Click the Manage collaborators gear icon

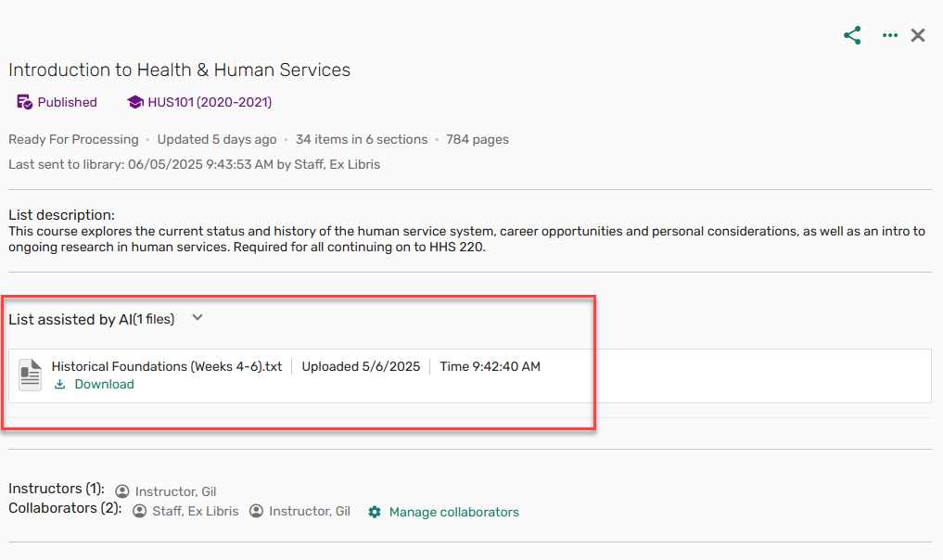click(x=375, y=512)
